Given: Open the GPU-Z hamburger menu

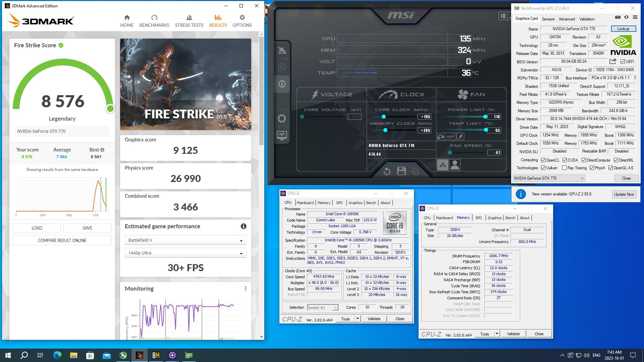Looking at the screenshot, I should (x=635, y=17).
